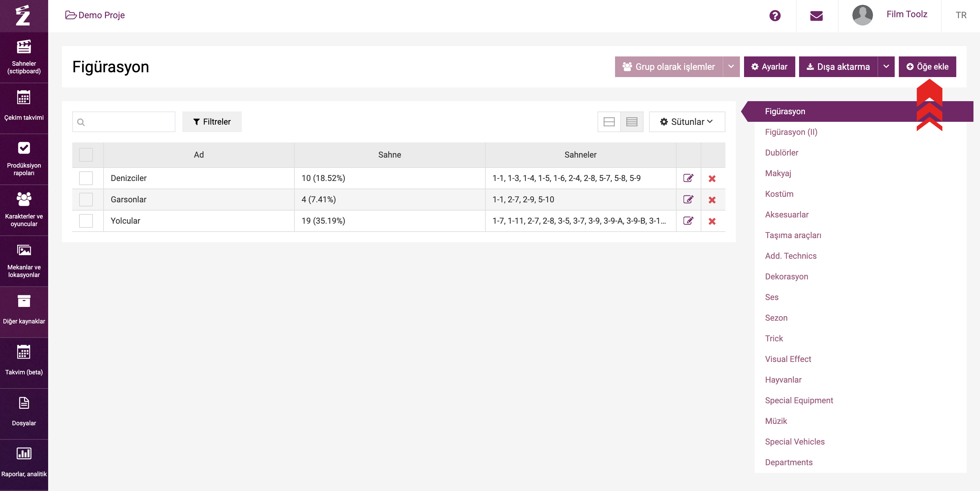The width and height of the screenshot is (980, 491).
Task: Select Special Vehicles category
Action: [x=795, y=442]
